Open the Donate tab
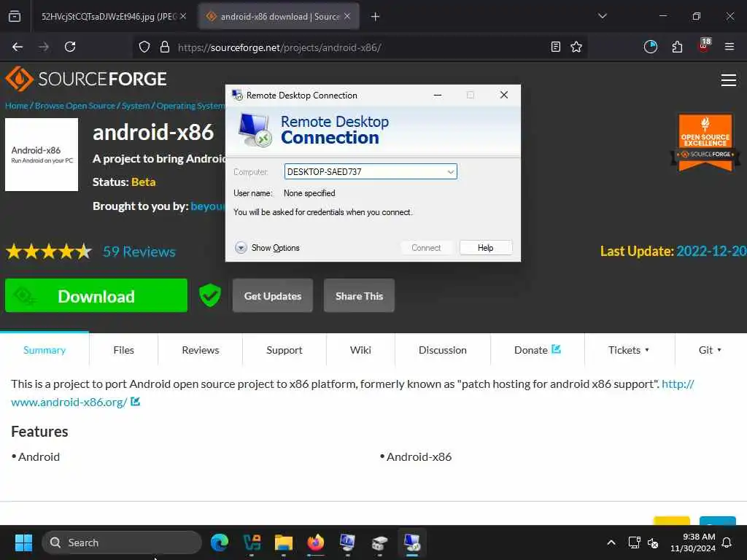The height and width of the screenshot is (560, 747). [538, 350]
